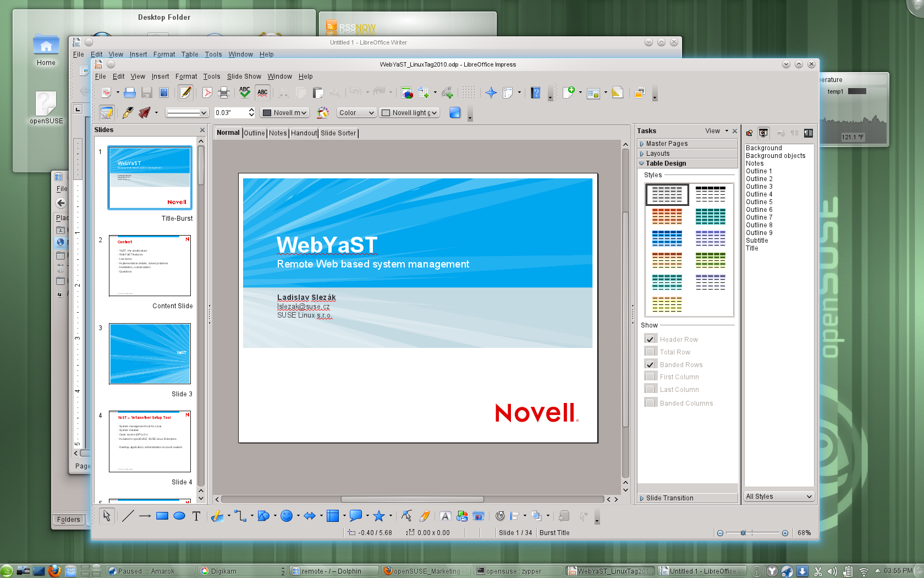This screenshot has width=924, height=578.
Task: Open the Slide Show menu
Action: click(x=244, y=77)
